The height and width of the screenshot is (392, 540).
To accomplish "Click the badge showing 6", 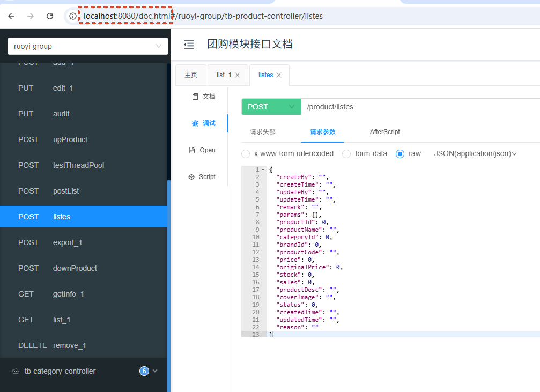I will pos(144,371).
